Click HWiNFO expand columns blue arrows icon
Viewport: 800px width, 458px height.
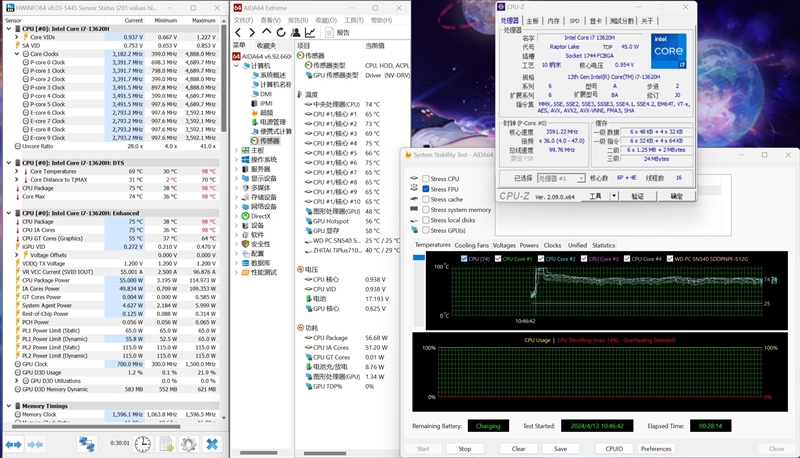pos(13,444)
